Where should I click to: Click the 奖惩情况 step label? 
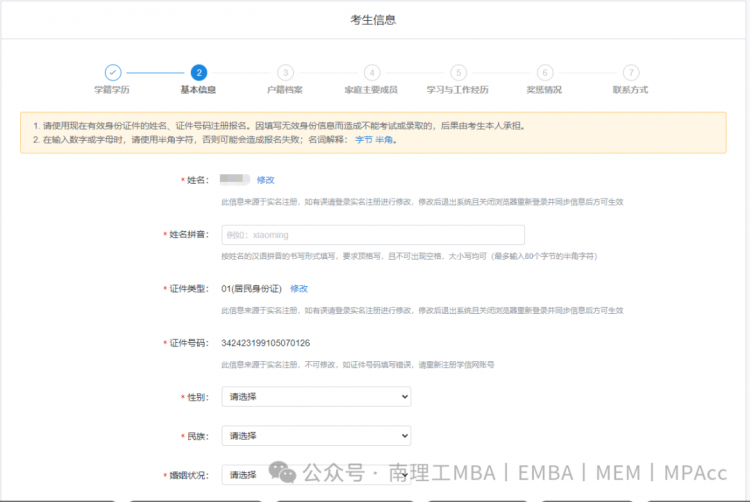point(544,90)
